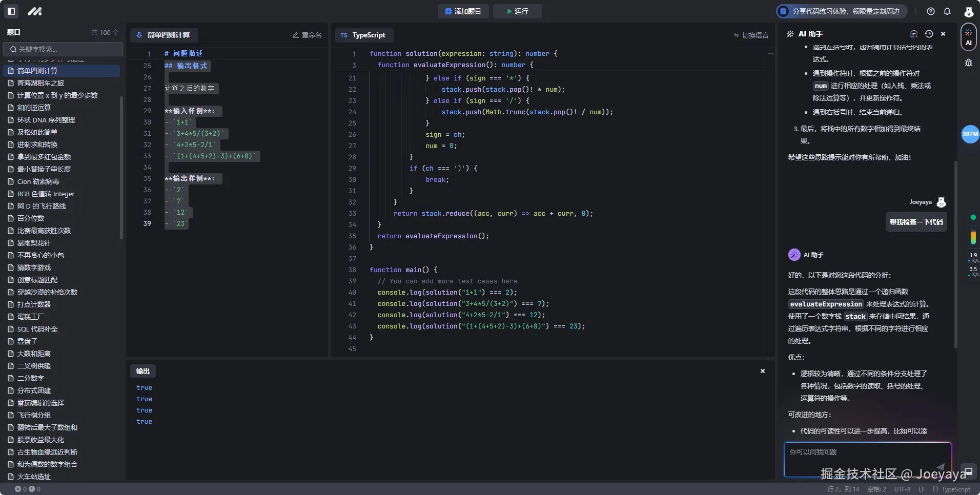Collapse the problem list count arrow
The height and width of the screenshot is (495, 980).
coord(116,32)
